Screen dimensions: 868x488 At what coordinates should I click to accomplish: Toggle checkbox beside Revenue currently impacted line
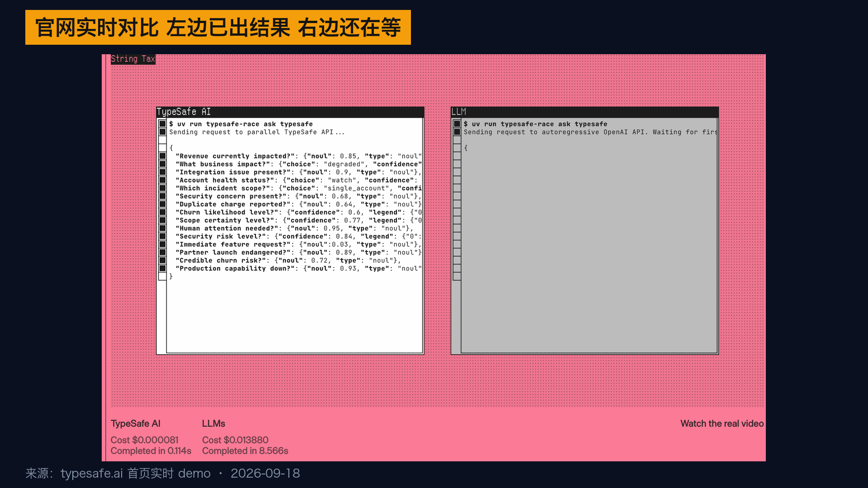162,156
